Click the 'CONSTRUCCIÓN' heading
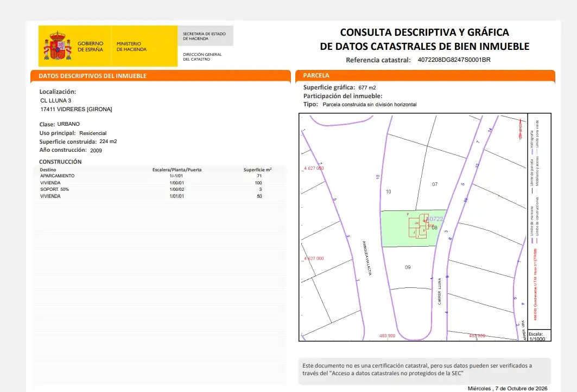 60,162
